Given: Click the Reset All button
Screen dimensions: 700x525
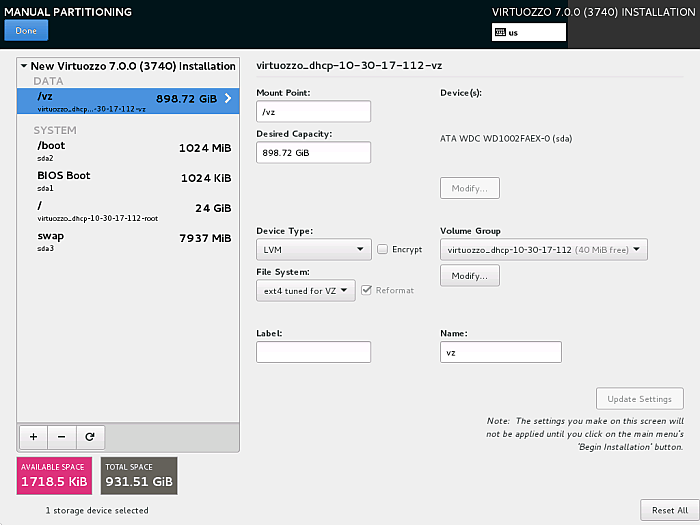Looking at the screenshot, I should pos(669,510).
